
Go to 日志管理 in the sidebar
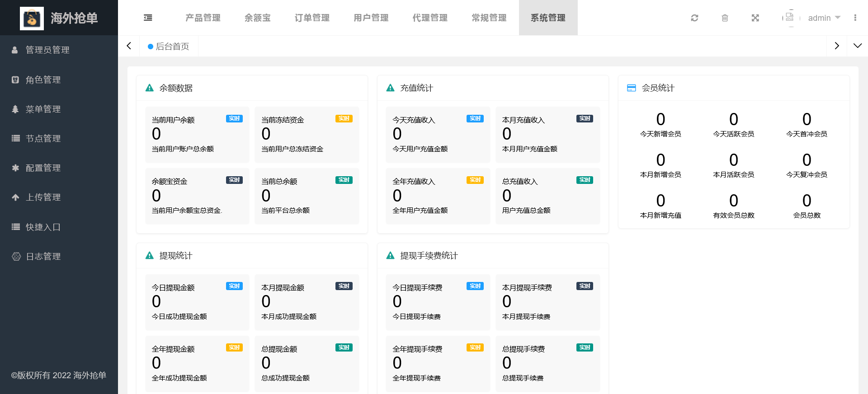click(43, 257)
